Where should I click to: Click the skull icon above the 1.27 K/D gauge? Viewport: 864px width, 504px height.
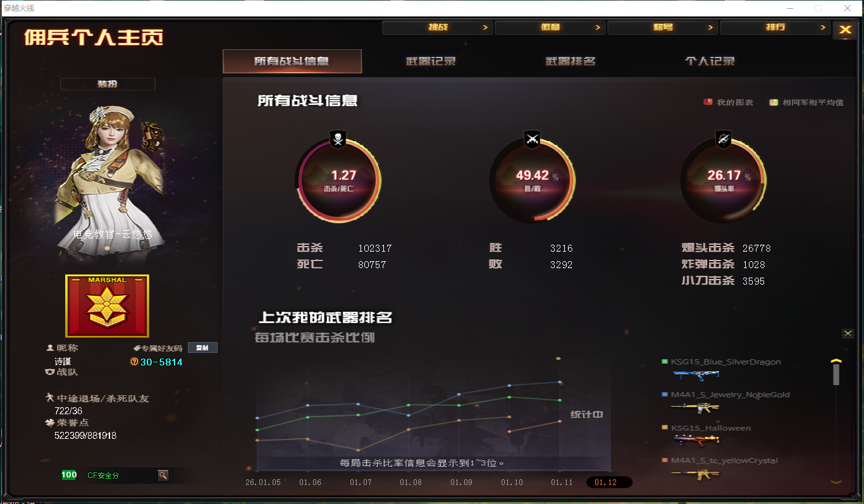point(339,138)
